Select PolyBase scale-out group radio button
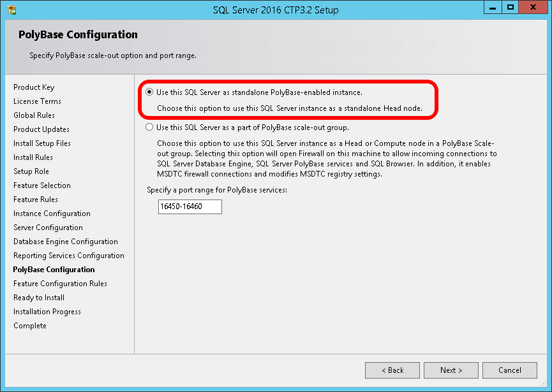 pyautogui.click(x=149, y=127)
